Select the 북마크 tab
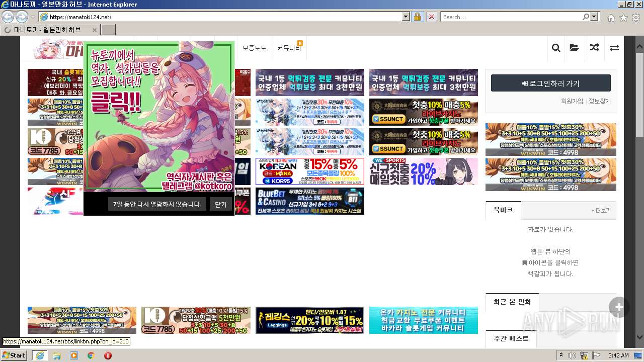This screenshot has width=644, height=362. 503,210
